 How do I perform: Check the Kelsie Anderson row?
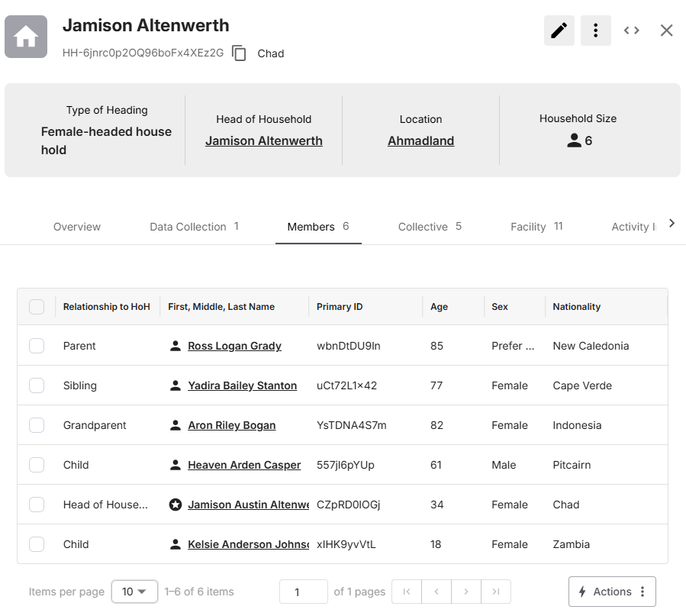click(37, 544)
